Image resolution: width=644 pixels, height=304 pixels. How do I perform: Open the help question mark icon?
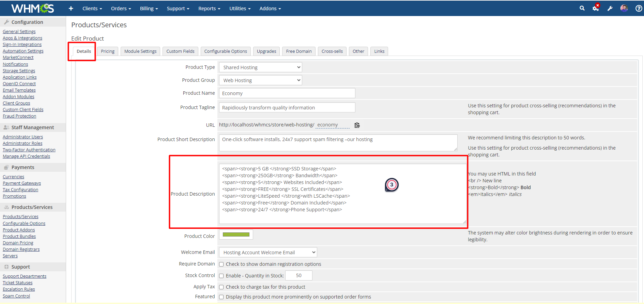pyautogui.click(x=639, y=9)
